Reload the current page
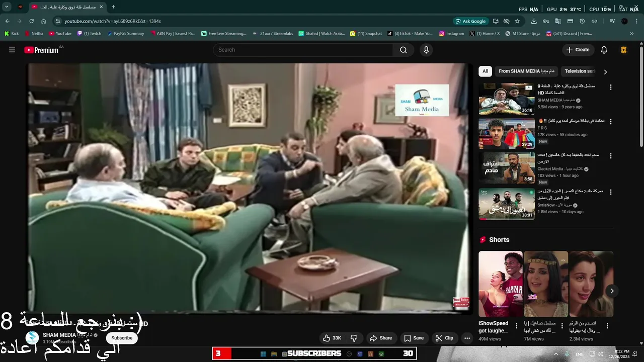 point(31,21)
